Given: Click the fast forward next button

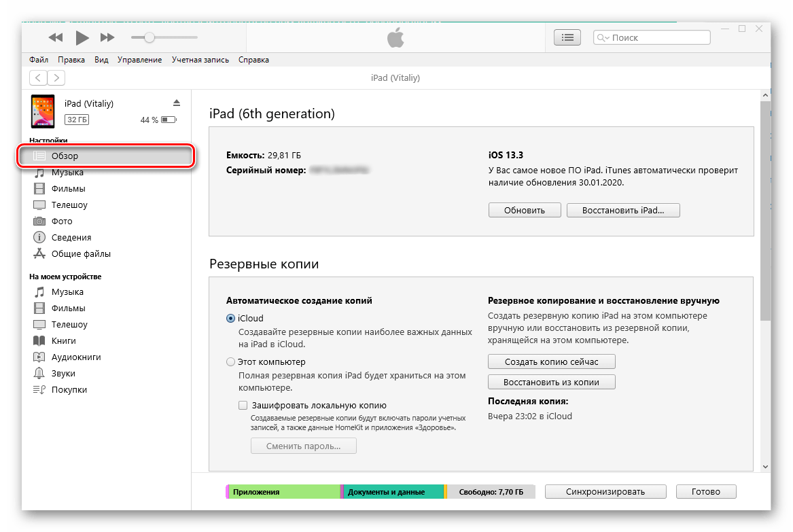Looking at the screenshot, I should click(x=107, y=37).
